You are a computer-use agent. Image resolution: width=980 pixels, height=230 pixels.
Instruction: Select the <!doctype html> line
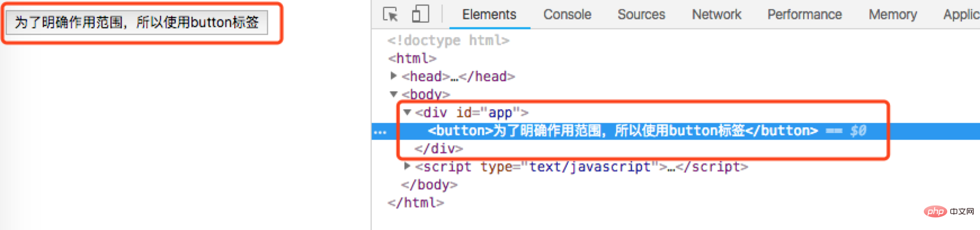tap(448, 40)
